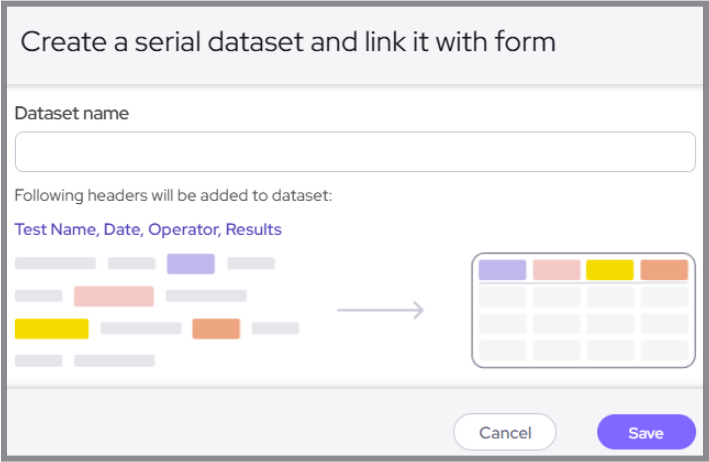This screenshot has width=709, height=462.
Task: Click the bottom-left gray cell of table illustration
Action: [502, 350]
